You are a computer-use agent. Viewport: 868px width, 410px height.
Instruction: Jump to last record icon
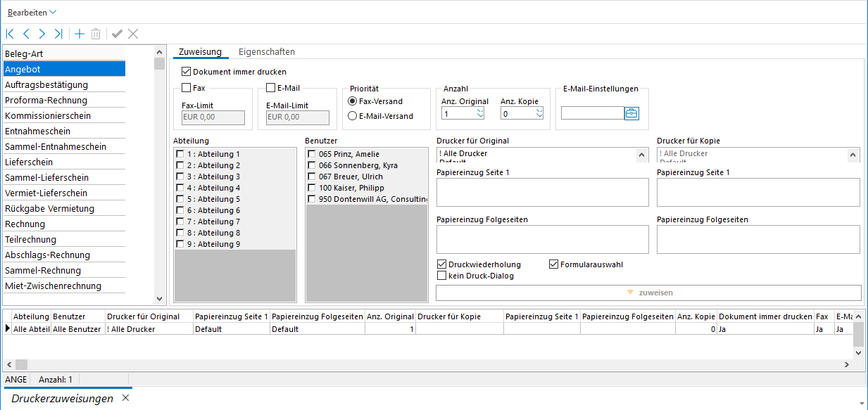click(x=58, y=34)
